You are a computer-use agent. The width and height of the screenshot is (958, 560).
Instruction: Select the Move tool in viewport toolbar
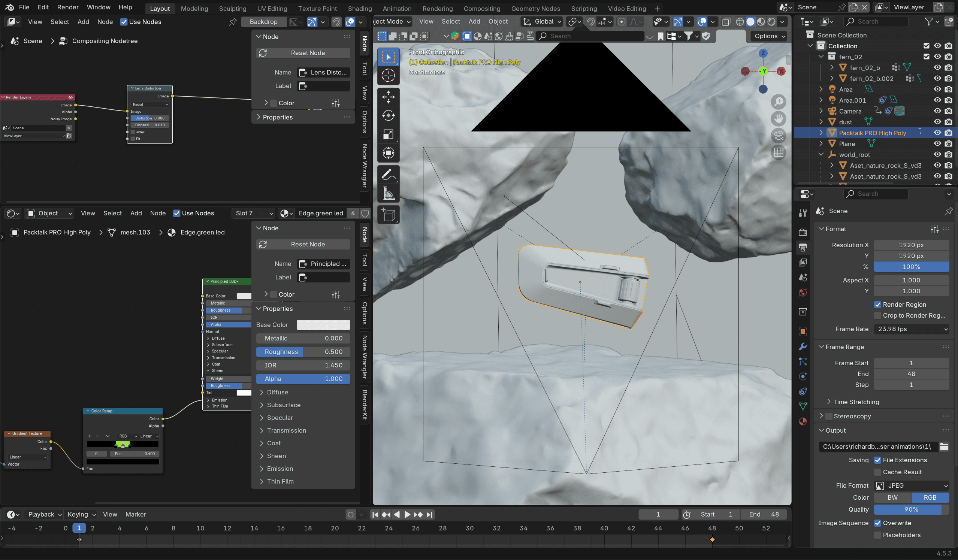[x=388, y=97]
